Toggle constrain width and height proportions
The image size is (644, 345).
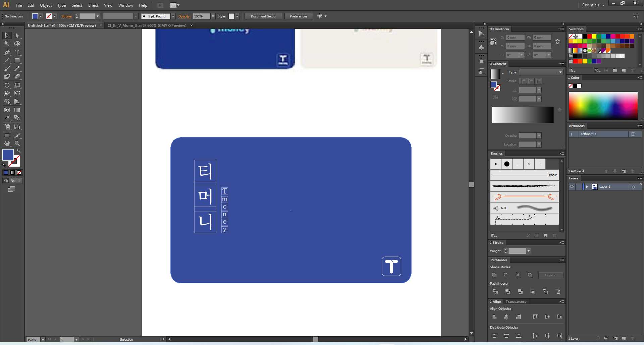coord(557,42)
